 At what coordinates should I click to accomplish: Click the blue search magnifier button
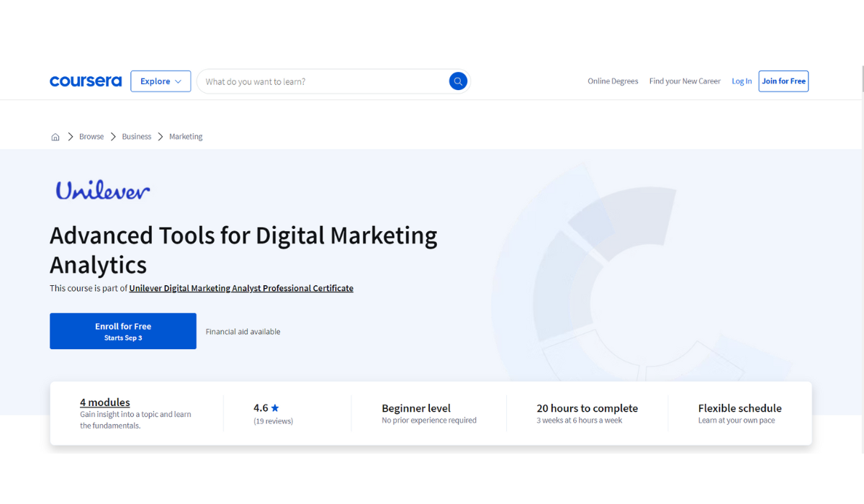[x=458, y=81]
